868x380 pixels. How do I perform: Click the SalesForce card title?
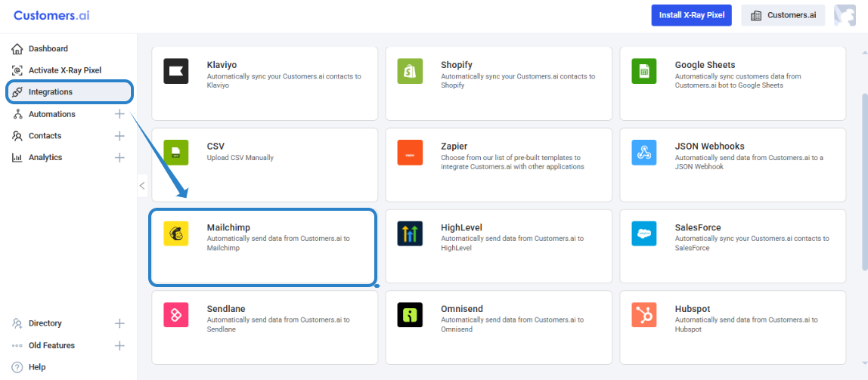pyautogui.click(x=697, y=227)
